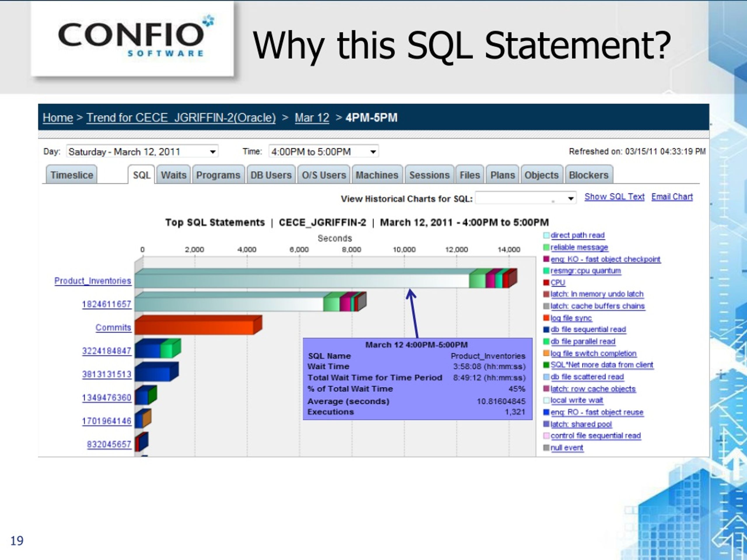This screenshot has height=560, width=747.
Task: Click the Show SQL Text link
Action: pyautogui.click(x=614, y=197)
